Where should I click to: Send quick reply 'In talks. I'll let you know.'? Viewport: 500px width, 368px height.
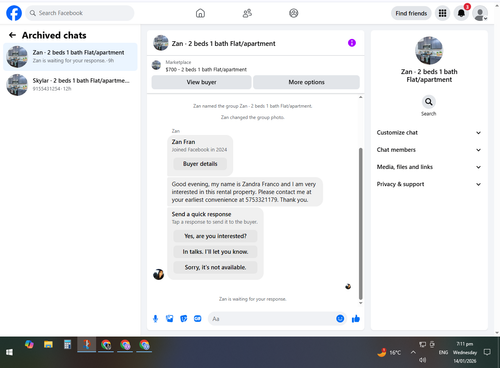tap(215, 252)
